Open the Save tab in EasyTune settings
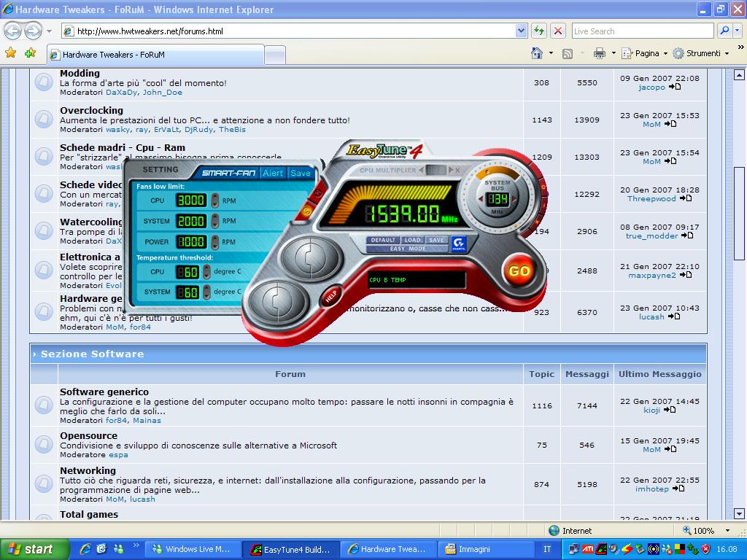This screenshot has width=747, height=560. click(300, 173)
